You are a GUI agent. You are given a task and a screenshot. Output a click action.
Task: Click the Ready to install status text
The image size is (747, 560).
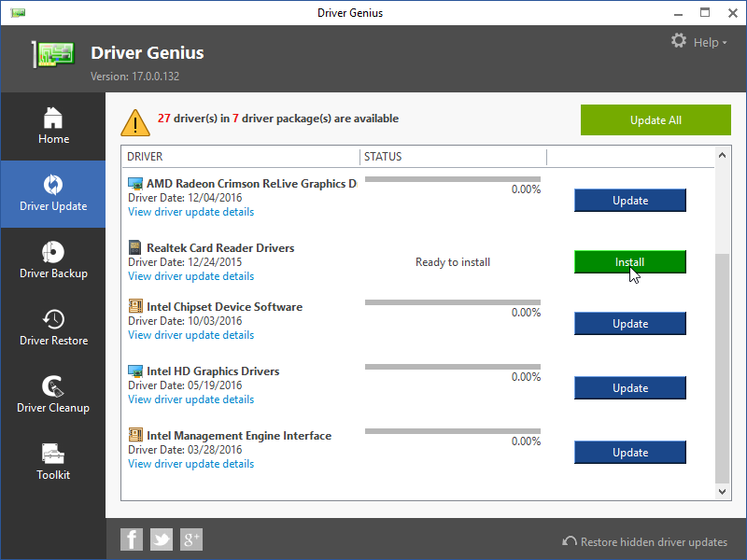click(x=453, y=262)
